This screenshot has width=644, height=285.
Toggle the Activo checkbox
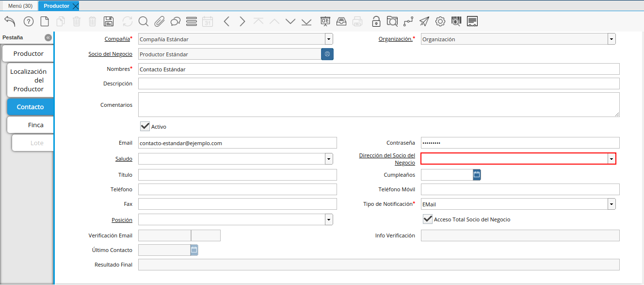pyautogui.click(x=145, y=126)
